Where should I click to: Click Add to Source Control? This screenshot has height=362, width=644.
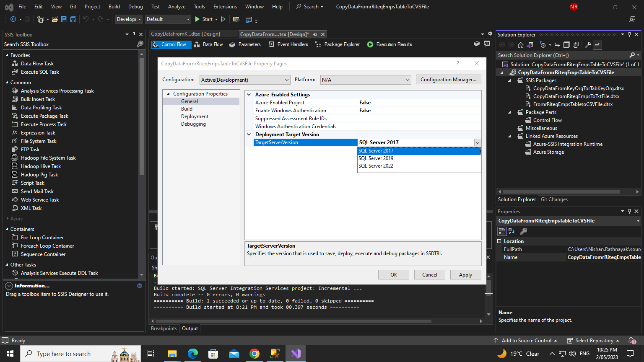[x=525, y=341]
